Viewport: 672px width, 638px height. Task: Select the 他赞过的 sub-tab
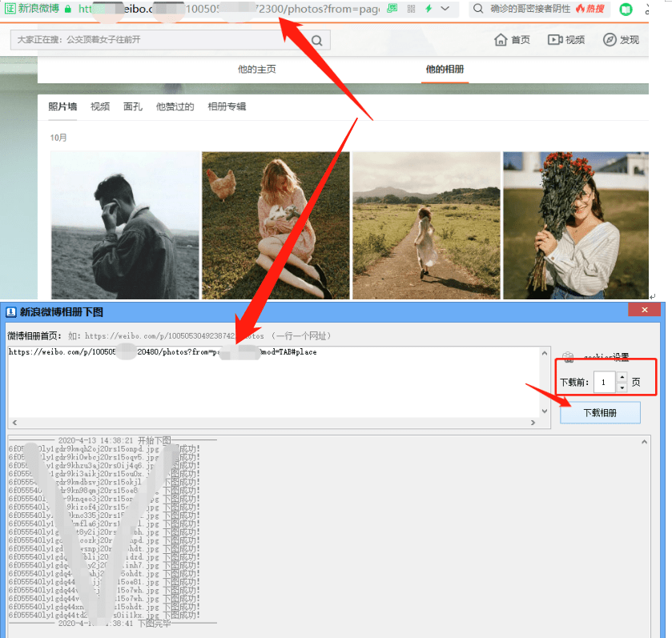click(175, 106)
